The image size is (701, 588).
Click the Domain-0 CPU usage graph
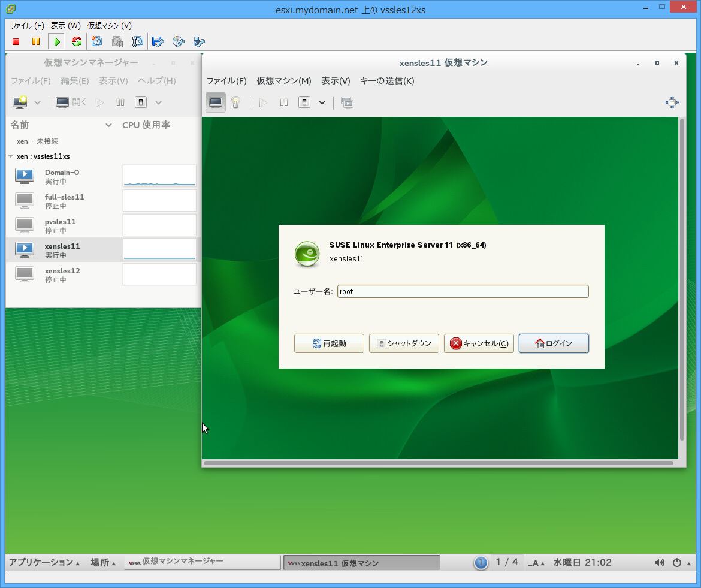tap(159, 176)
